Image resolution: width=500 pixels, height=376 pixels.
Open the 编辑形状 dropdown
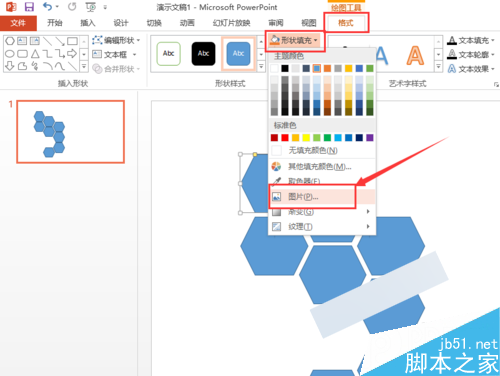pyautogui.click(x=116, y=40)
